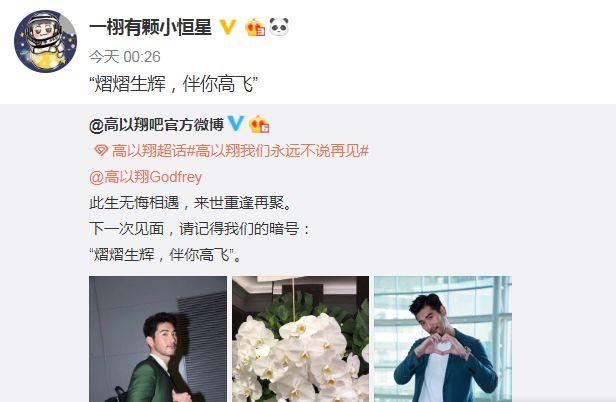This screenshot has height=402, width=616.
Task: Click the orange V verification badge
Action: [227, 27]
